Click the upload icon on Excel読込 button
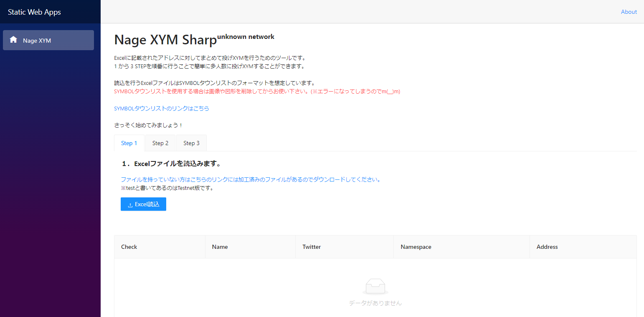 coord(130,205)
